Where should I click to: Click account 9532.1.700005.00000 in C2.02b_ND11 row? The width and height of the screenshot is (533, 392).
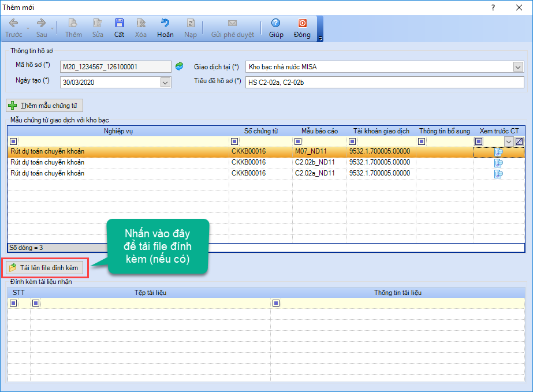coord(381,162)
